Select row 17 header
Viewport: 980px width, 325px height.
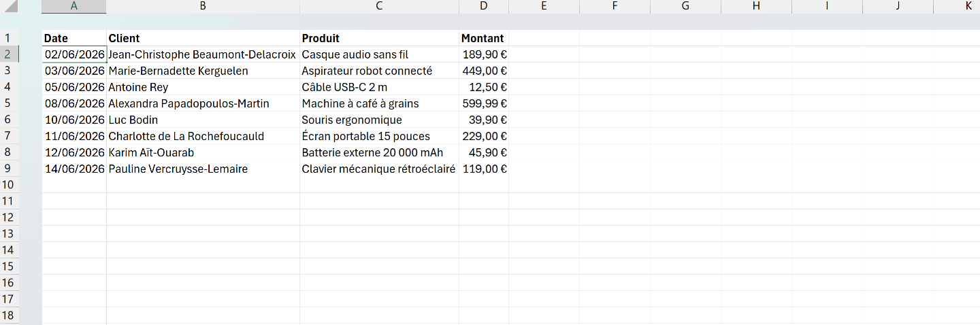coord(10,299)
